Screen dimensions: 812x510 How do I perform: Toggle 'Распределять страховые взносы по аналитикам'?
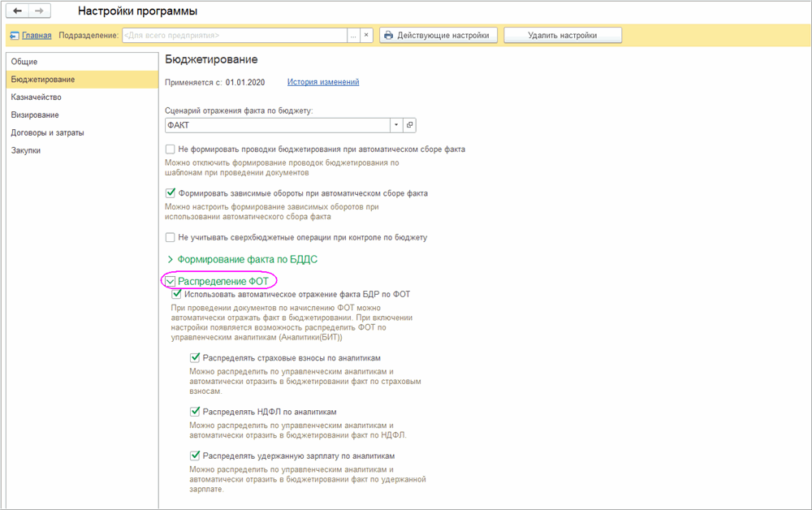click(195, 357)
